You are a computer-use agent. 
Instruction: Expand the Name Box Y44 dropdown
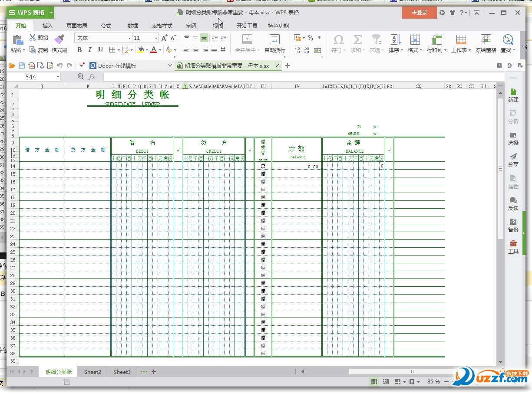58,77
